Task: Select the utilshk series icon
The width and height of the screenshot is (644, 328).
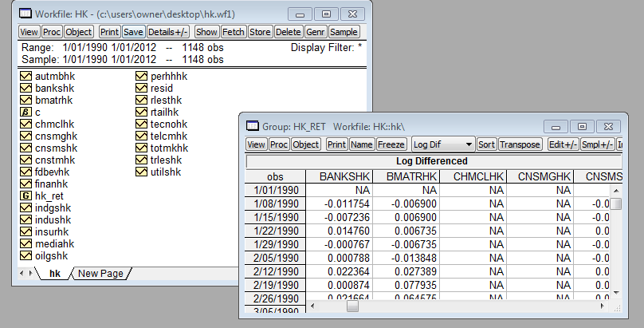Action: click(141, 172)
